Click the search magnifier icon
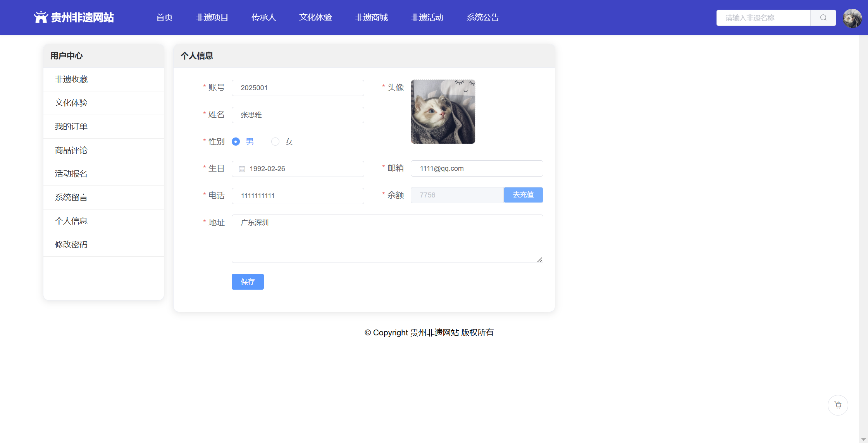The height and width of the screenshot is (443, 868). pyautogui.click(x=823, y=18)
